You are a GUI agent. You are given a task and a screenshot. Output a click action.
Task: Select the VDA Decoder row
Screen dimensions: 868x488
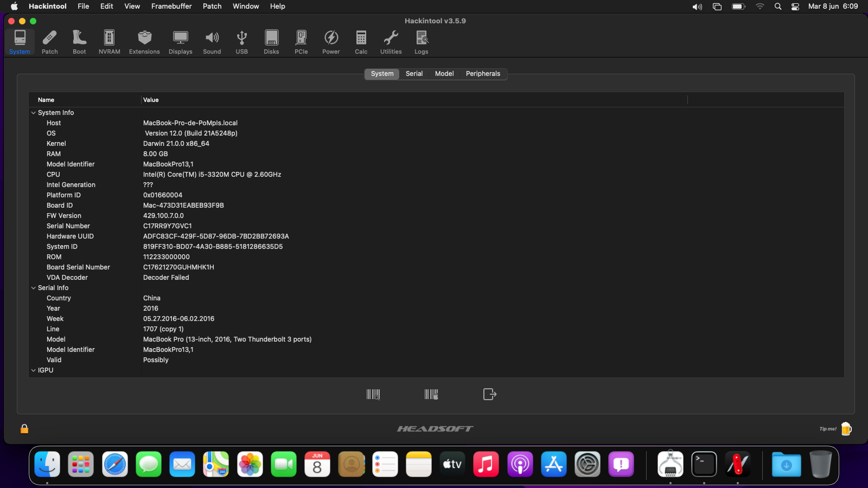[436, 278]
